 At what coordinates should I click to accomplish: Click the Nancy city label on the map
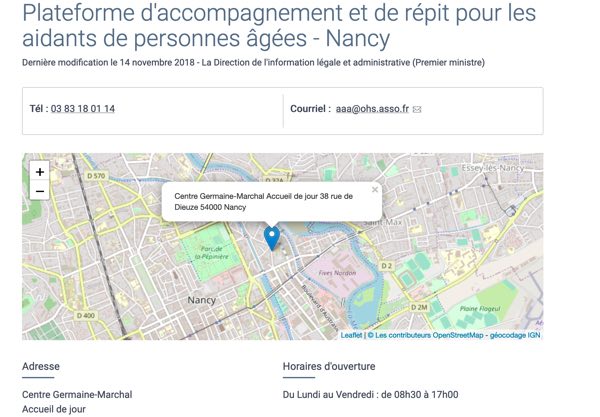click(x=202, y=300)
